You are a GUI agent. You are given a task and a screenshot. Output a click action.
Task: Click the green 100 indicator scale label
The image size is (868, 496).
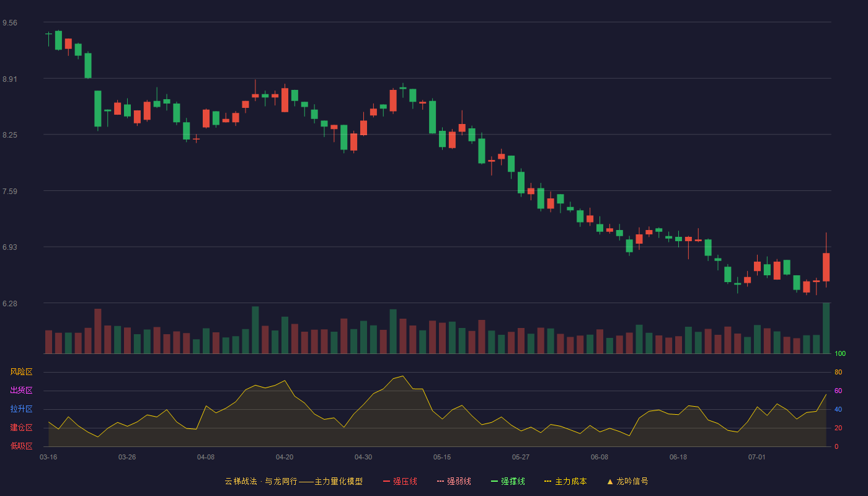pyautogui.click(x=840, y=353)
